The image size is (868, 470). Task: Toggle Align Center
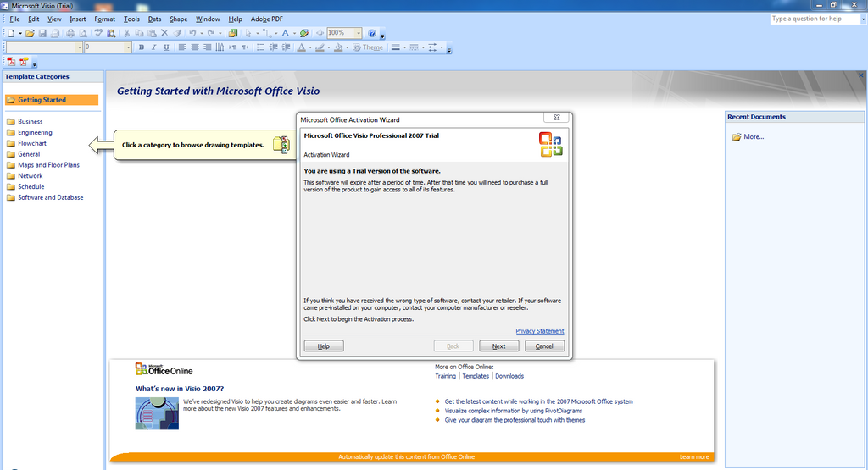click(x=195, y=47)
